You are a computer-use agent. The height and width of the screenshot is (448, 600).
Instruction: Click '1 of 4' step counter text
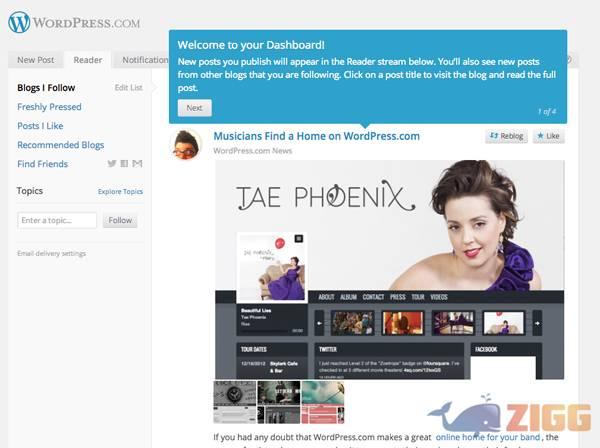[x=547, y=111]
